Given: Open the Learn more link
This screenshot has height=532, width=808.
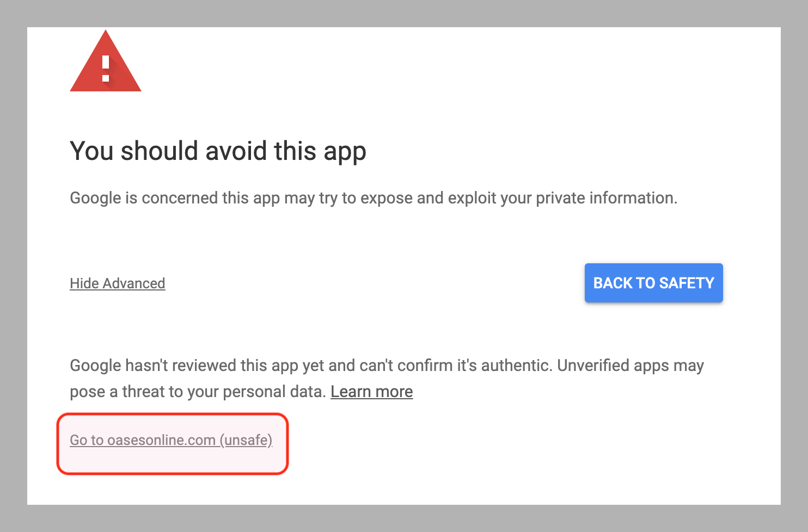Looking at the screenshot, I should 372,392.
